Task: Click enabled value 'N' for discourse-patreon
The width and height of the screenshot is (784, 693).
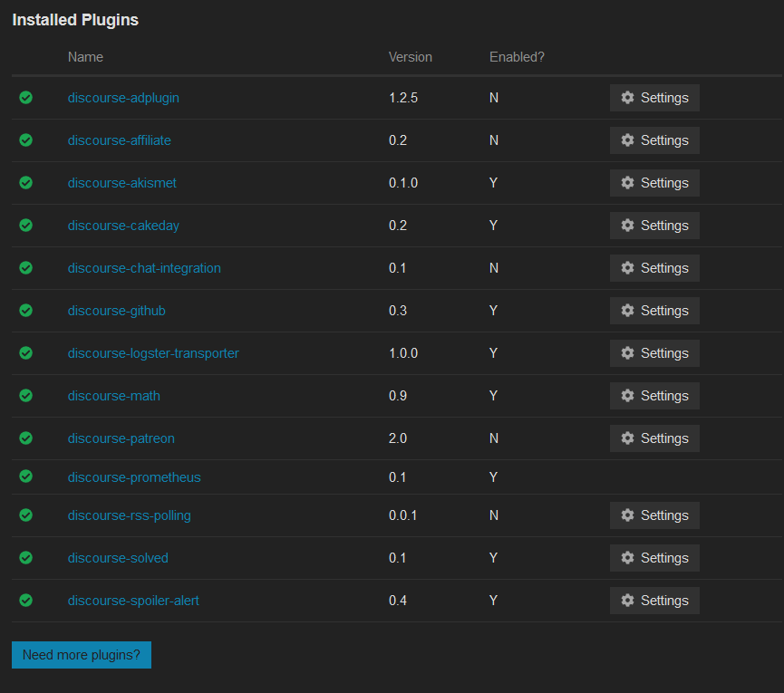Action: tap(494, 438)
